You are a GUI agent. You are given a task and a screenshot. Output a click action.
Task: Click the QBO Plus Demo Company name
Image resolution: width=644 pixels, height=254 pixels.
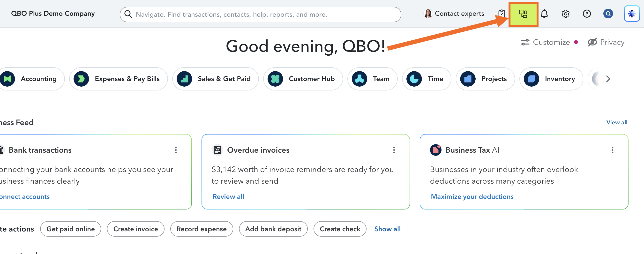click(x=53, y=14)
